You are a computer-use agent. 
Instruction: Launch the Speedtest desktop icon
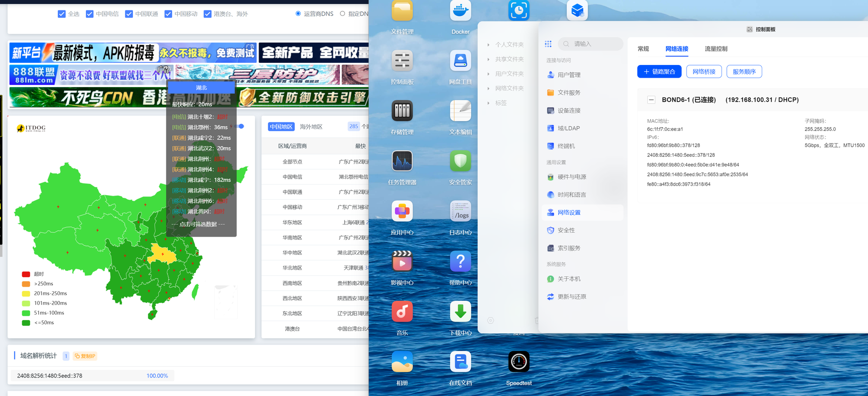tap(519, 362)
